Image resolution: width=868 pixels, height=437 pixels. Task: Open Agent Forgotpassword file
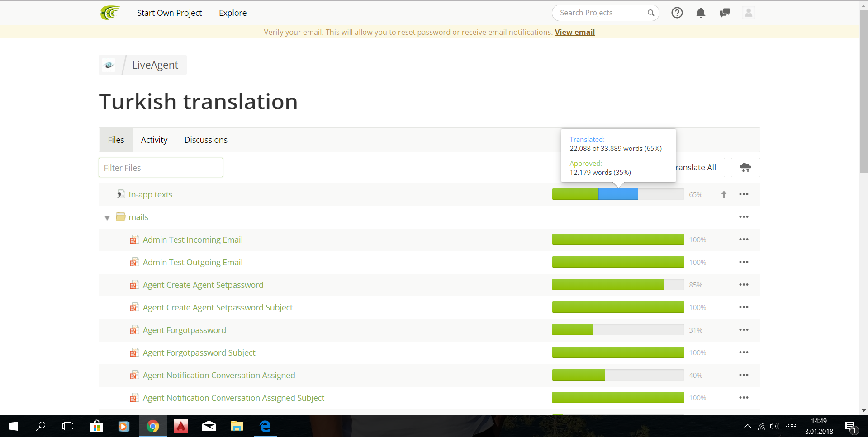pos(185,330)
